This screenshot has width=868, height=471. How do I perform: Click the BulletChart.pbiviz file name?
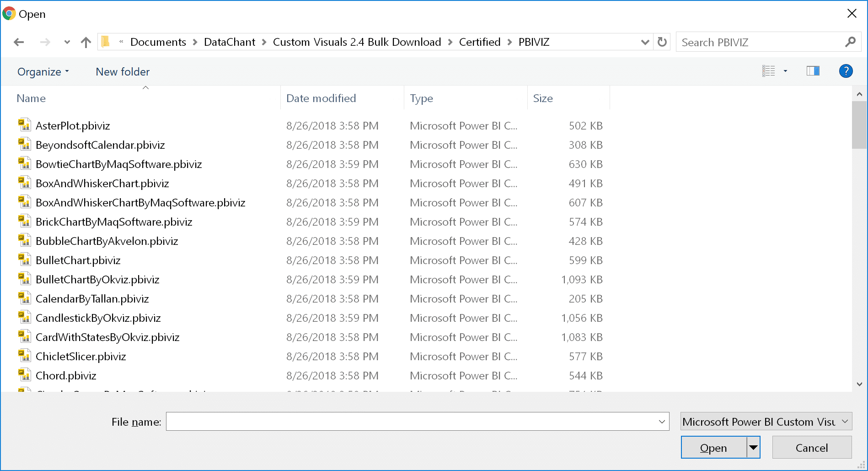(x=78, y=260)
